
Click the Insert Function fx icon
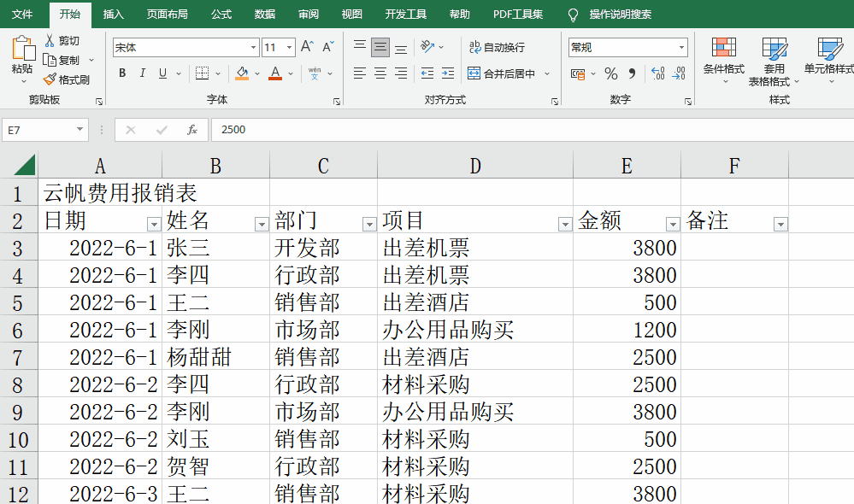click(192, 130)
